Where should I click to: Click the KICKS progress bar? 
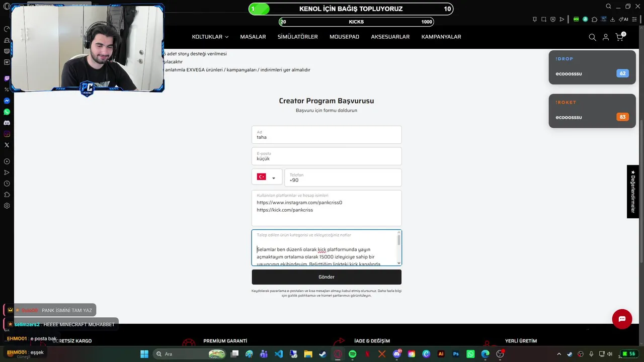pyautogui.click(x=356, y=22)
